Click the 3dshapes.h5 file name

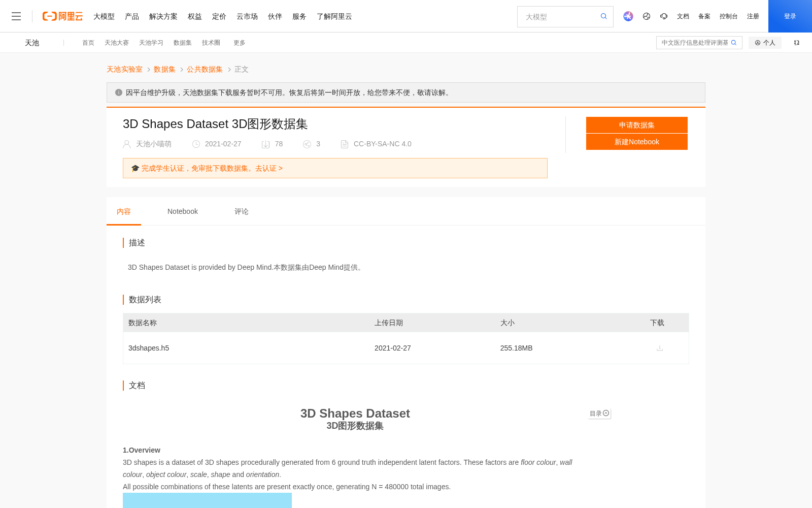[x=149, y=348]
